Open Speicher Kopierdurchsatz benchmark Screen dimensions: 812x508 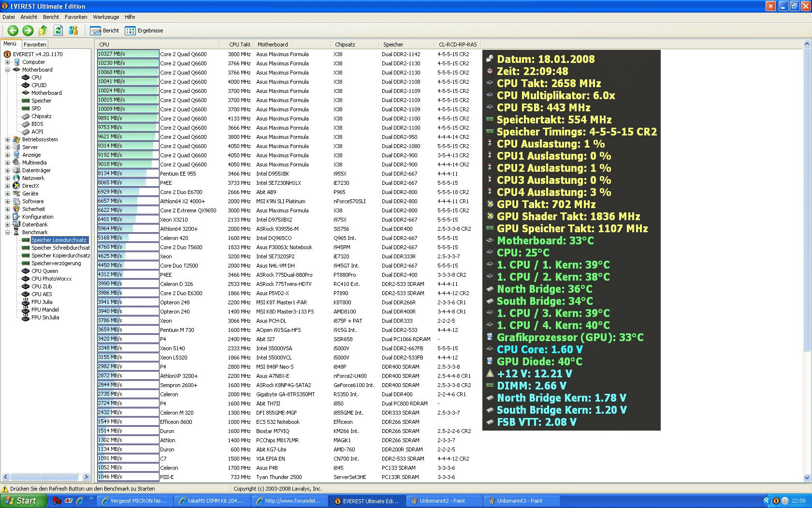point(60,255)
